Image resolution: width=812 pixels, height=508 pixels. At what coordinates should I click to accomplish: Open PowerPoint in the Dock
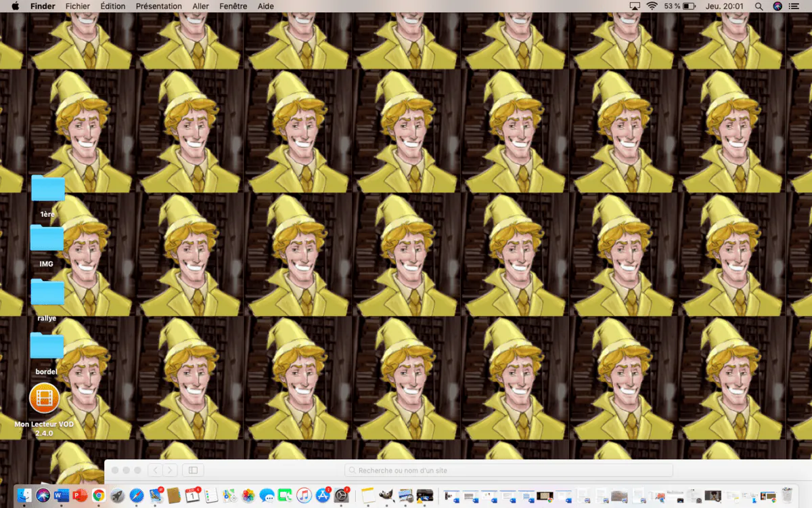click(80, 496)
